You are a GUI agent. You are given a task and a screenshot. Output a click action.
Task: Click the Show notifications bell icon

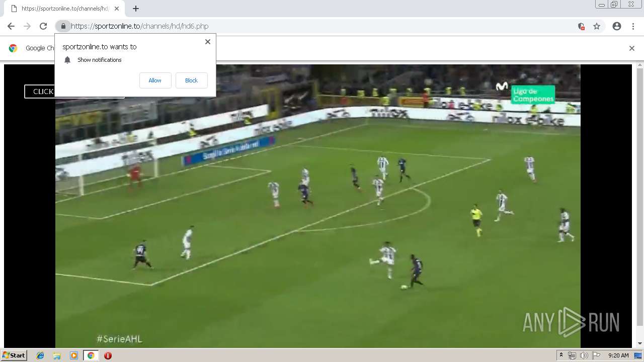[67, 60]
